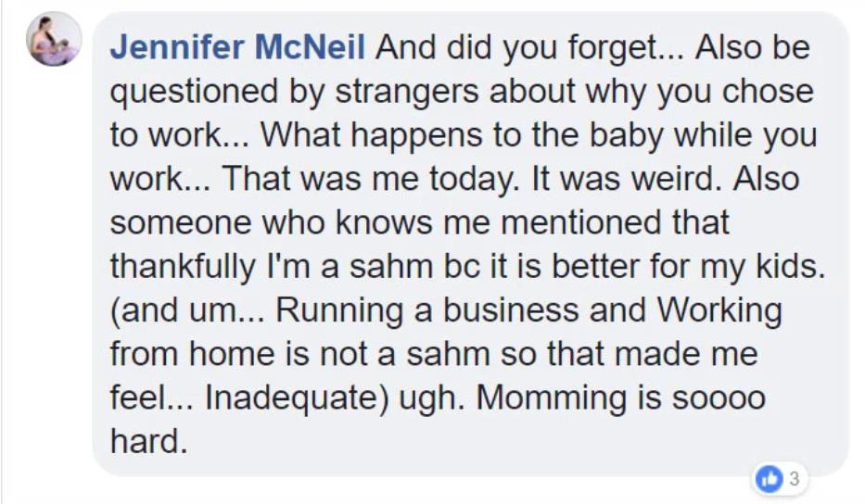Click Jennifer McNeil's profile picture
The width and height of the screenshot is (865, 504).
tap(54, 39)
